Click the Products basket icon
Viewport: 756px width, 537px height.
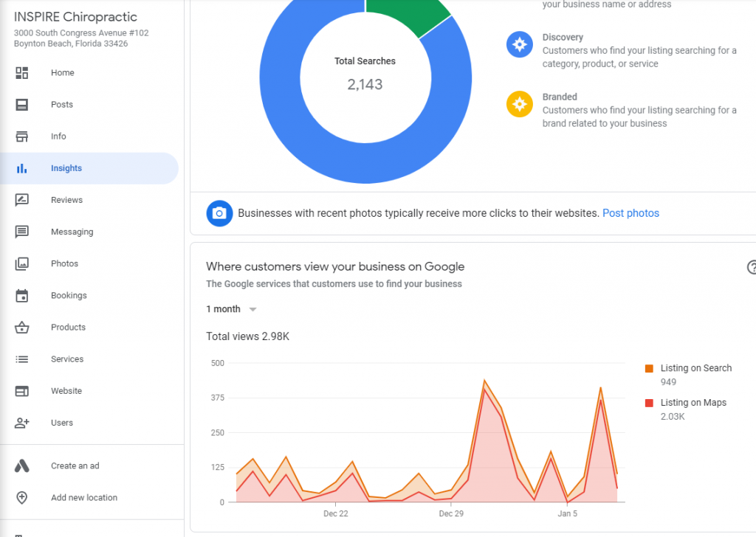[x=21, y=328]
